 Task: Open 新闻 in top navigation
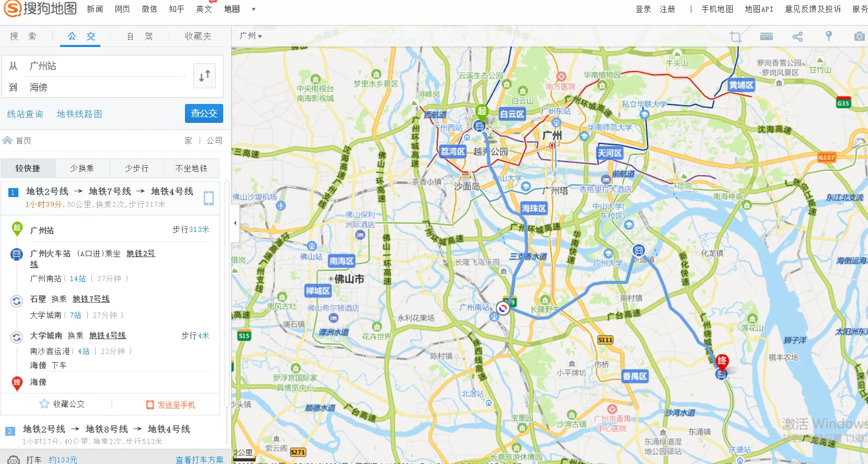click(95, 9)
